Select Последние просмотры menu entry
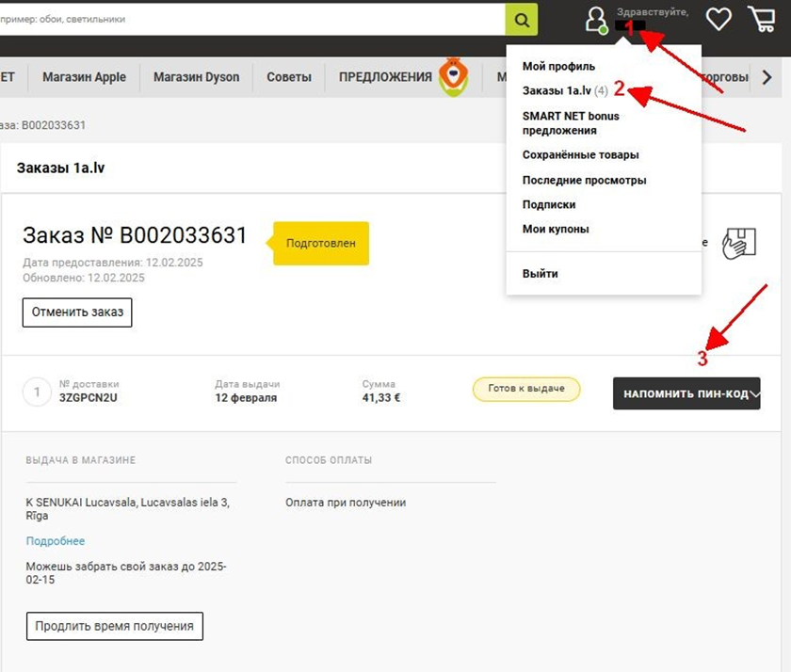This screenshot has height=672, width=791. coord(584,180)
